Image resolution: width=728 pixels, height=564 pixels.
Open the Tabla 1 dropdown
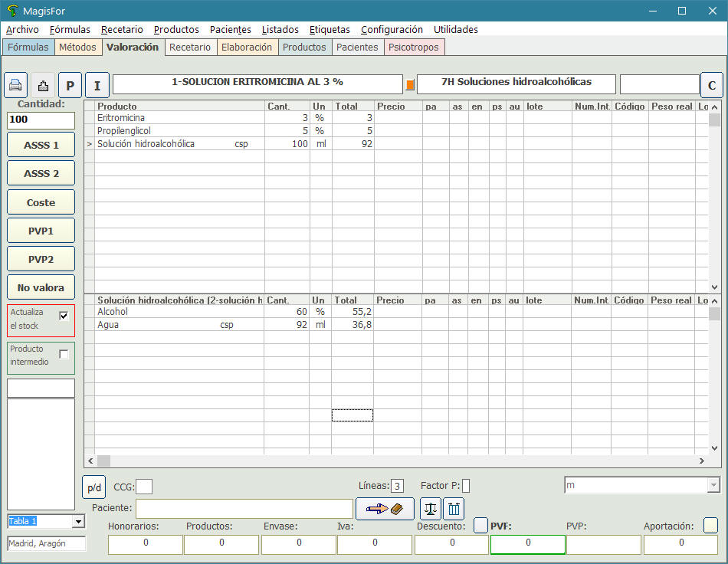78,521
